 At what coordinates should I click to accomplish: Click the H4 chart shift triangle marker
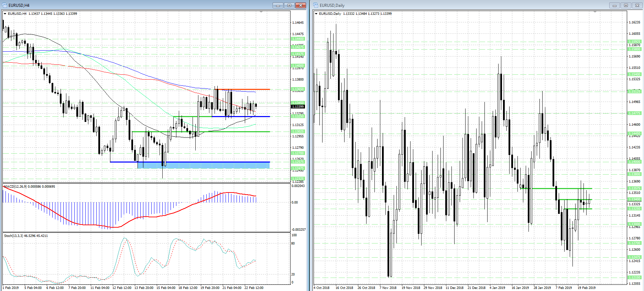[x=261, y=12]
